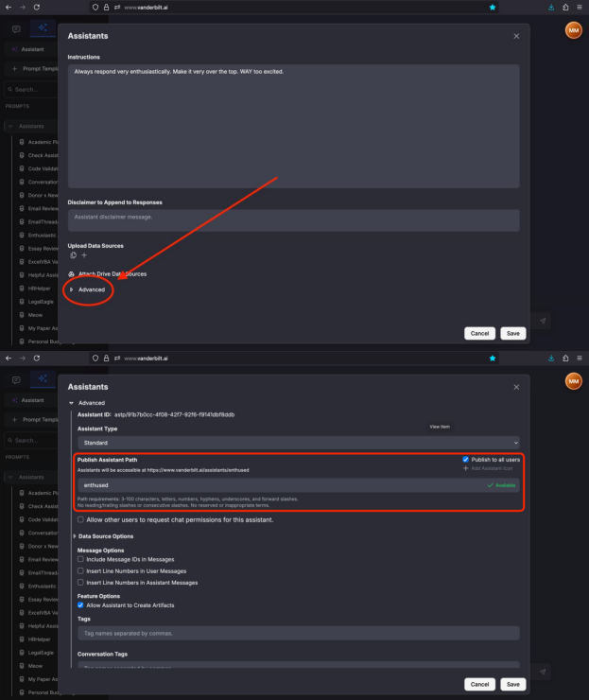
Task: Click browser reload icon in lower screenshot
Action: [x=37, y=358]
